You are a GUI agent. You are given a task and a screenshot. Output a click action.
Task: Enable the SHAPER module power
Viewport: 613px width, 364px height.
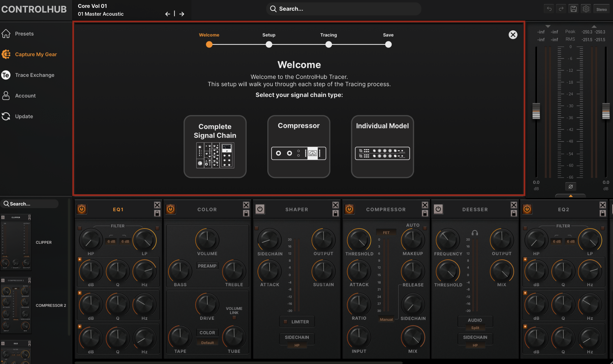[x=260, y=209]
